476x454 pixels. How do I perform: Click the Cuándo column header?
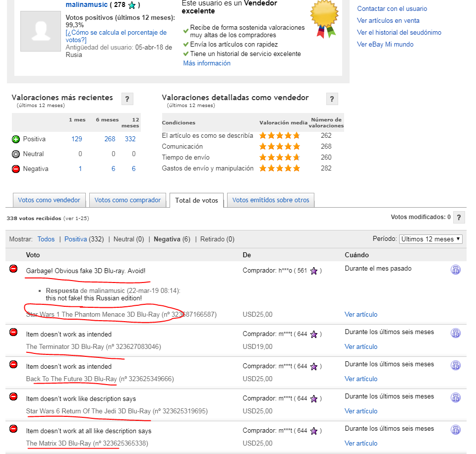coord(357,255)
